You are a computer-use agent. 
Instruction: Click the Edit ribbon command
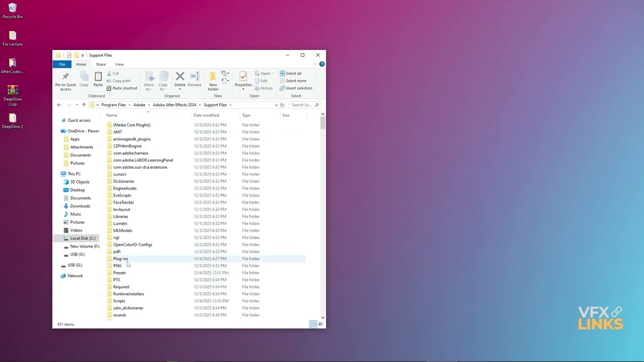(x=261, y=80)
